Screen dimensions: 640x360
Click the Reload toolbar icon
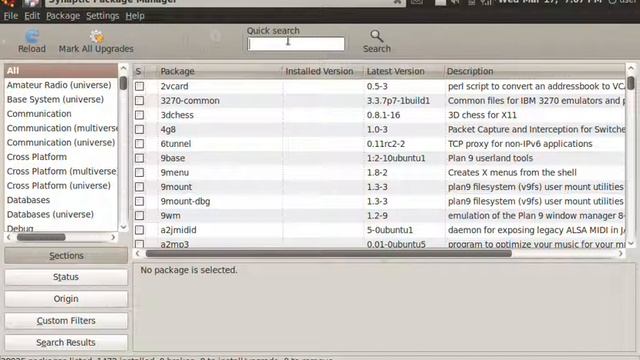(32, 36)
